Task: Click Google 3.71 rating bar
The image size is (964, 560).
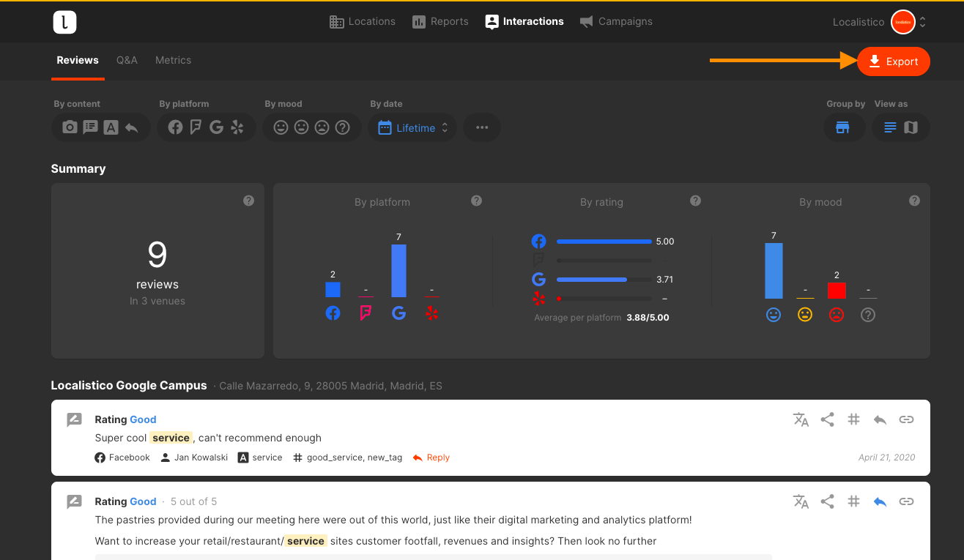Action: coord(604,279)
